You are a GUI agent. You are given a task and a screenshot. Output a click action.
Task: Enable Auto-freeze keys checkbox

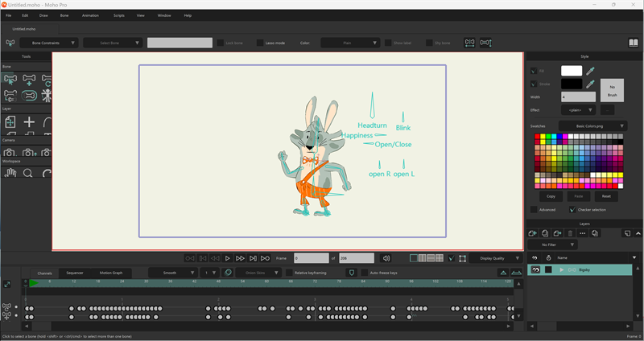click(x=365, y=273)
